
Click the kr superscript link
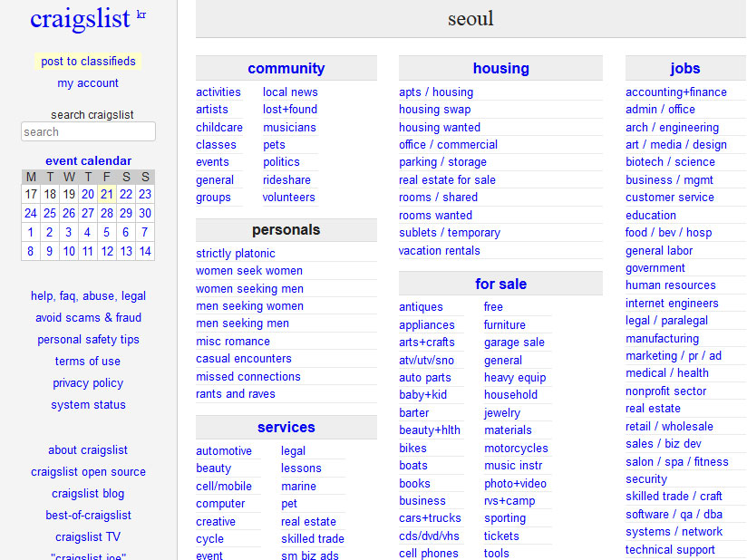click(x=141, y=14)
